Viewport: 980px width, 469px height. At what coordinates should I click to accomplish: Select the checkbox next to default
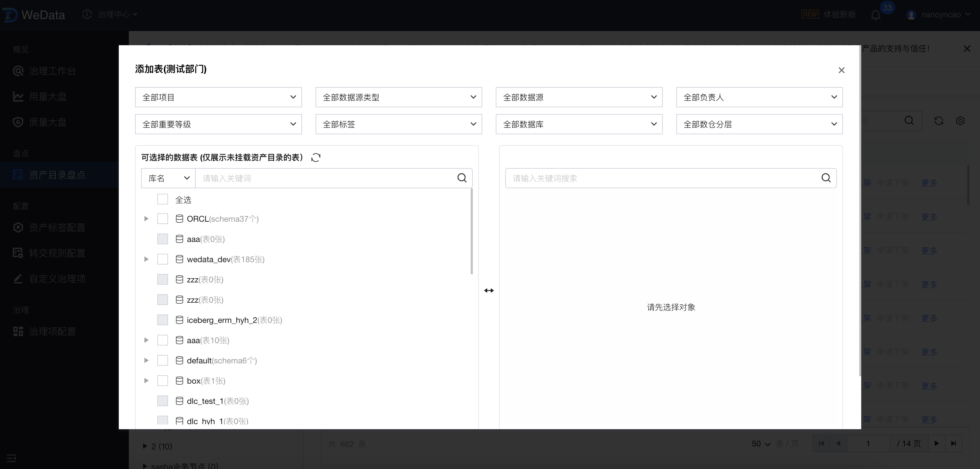click(x=162, y=361)
